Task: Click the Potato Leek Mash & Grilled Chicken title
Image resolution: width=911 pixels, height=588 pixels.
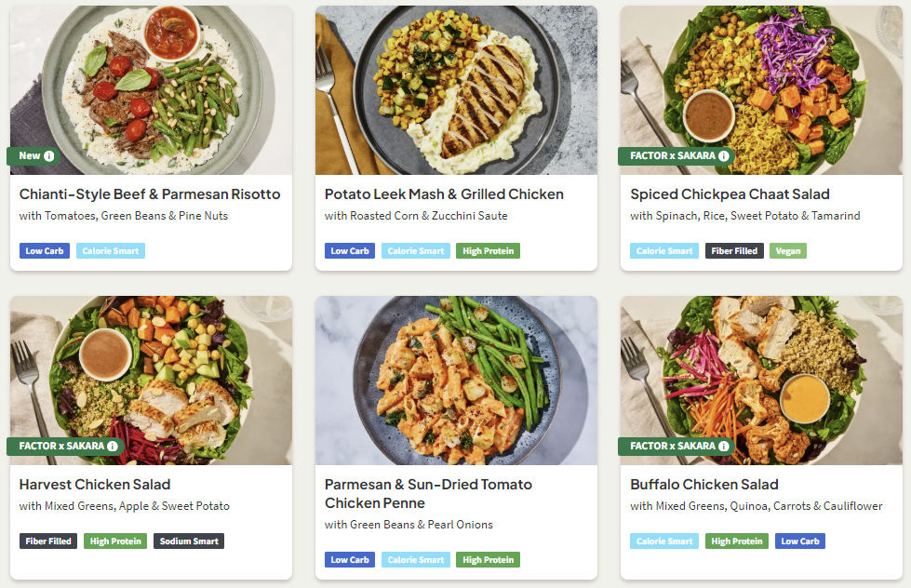Action: (x=444, y=194)
